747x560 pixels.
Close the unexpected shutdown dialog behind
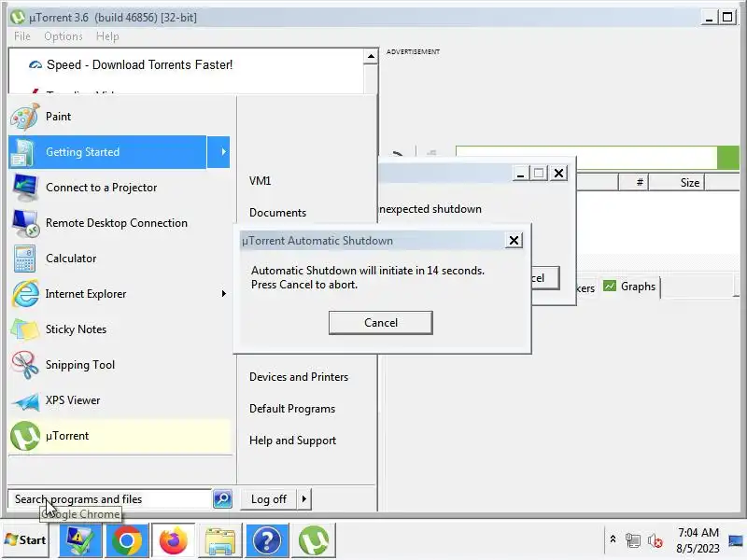(x=558, y=174)
